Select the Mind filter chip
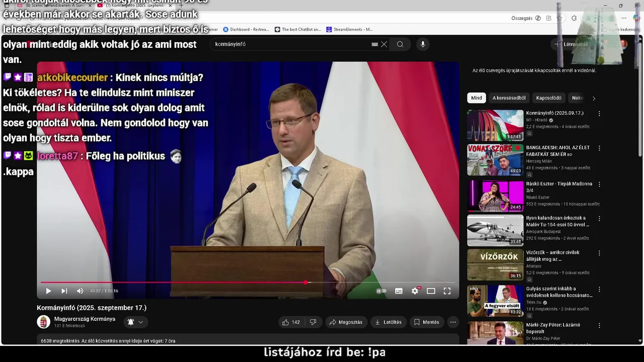Image resolution: width=644 pixels, height=362 pixels. click(476, 98)
